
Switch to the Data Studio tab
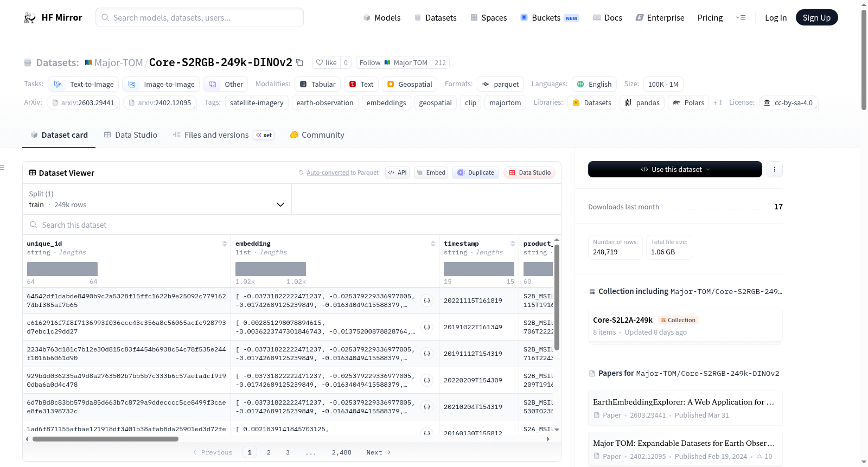tap(131, 135)
